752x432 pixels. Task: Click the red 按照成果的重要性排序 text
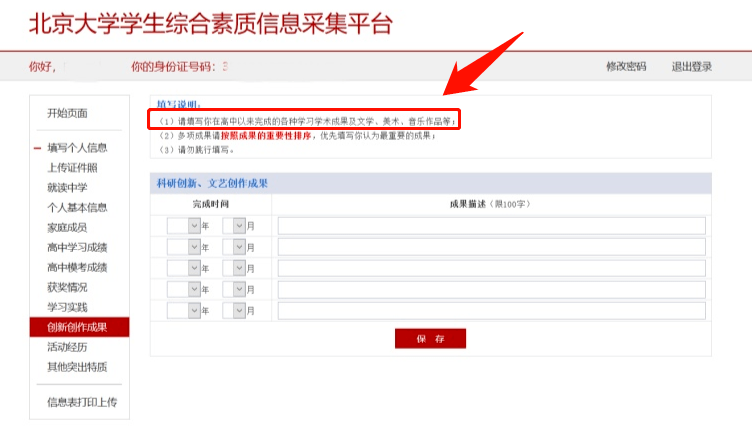click(x=266, y=136)
